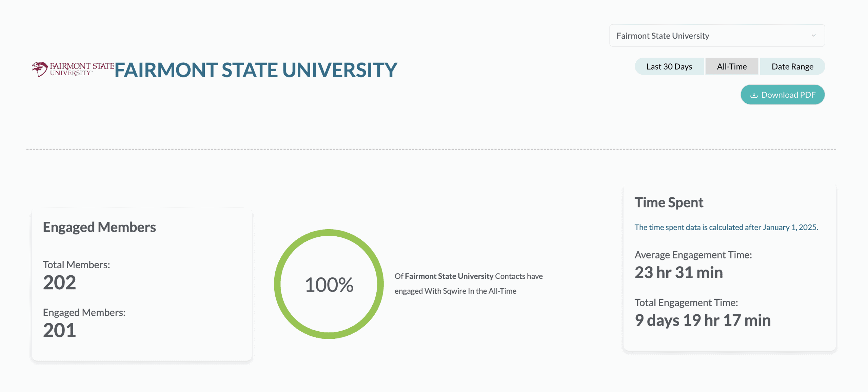
Task: Click the download arrow icon
Action: tap(754, 95)
